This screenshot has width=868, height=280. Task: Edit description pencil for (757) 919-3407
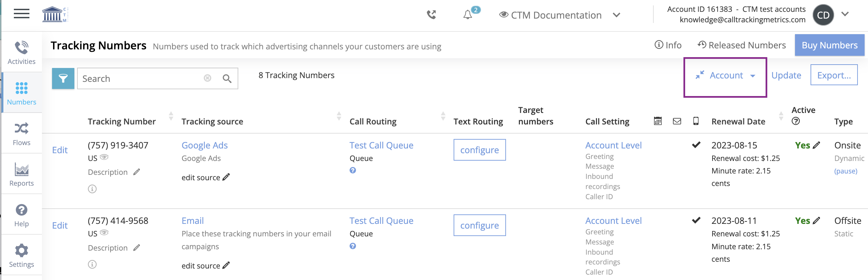pos(137,172)
